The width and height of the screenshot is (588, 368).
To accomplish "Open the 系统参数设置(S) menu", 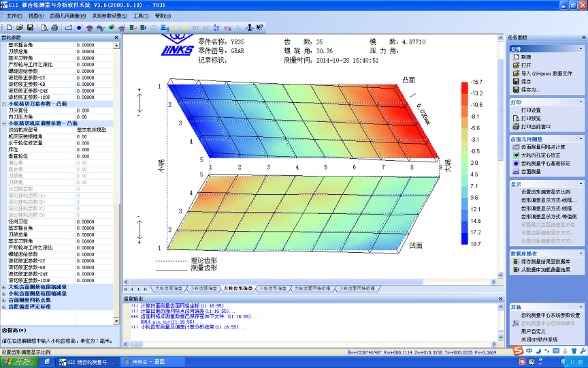I will point(110,16).
